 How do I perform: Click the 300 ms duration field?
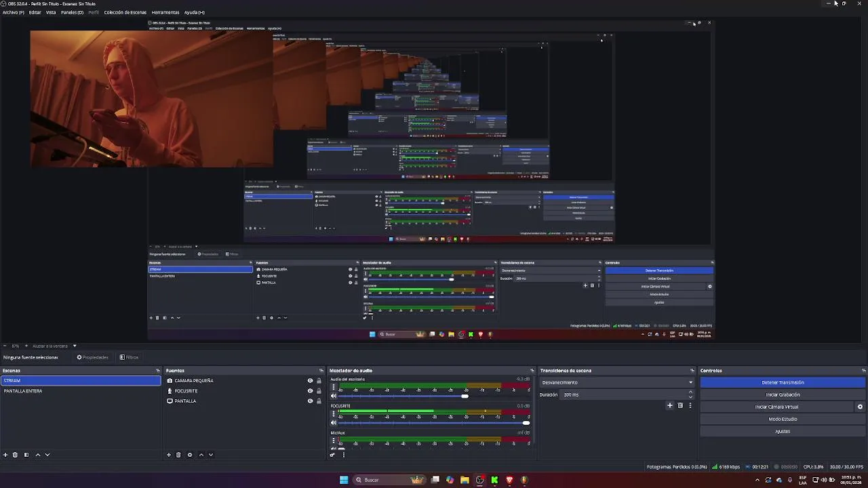(x=623, y=394)
